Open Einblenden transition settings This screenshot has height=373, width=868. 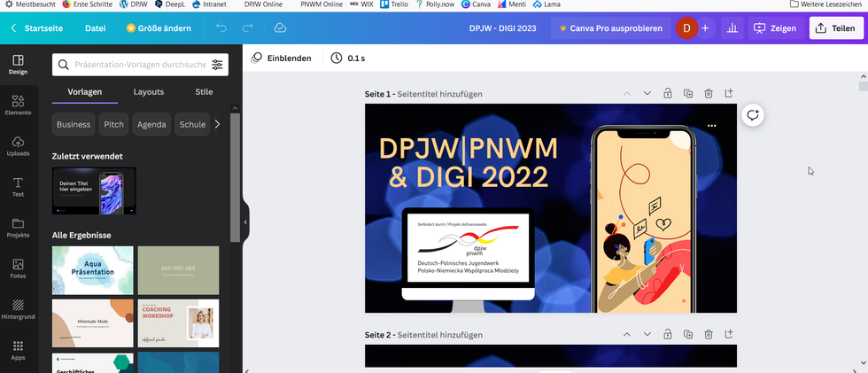[x=282, y=58]
